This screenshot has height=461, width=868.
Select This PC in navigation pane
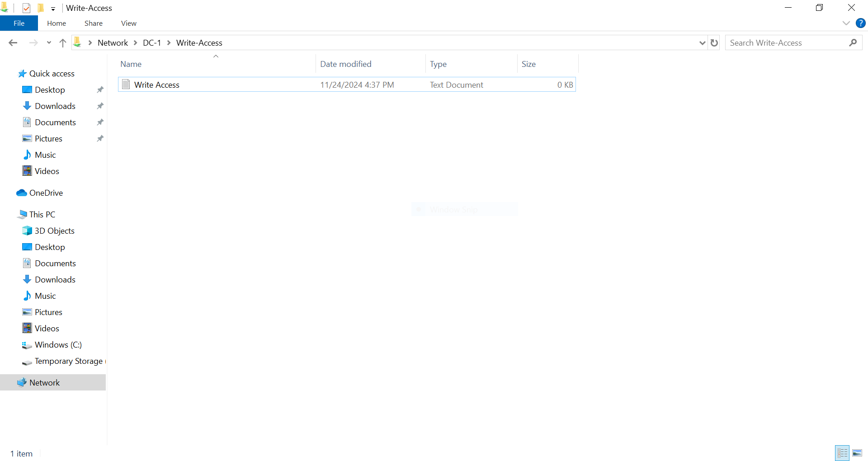pos(42,215)
